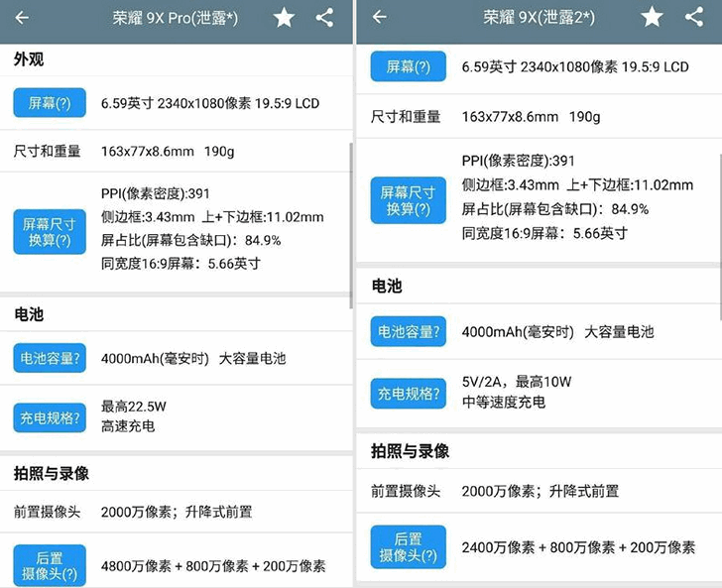This screenshot has height=588, width=722.
Task: Select 电池 header in 9X Pro panel
Action: point(29,314)
